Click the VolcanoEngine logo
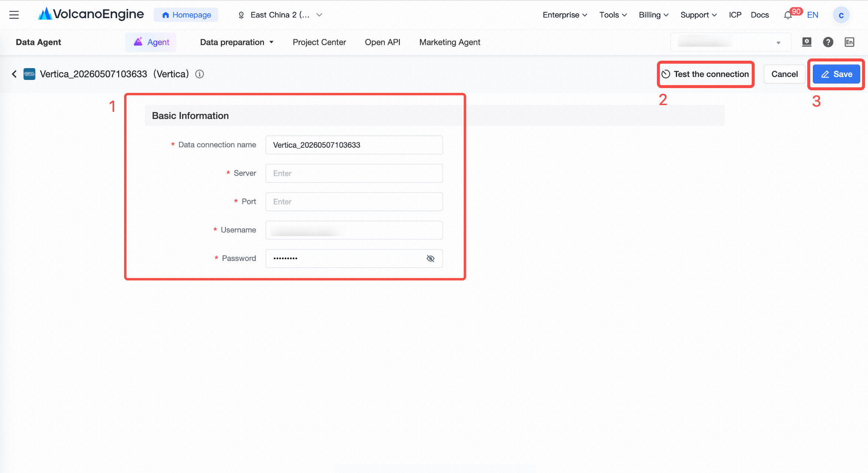This screenshot has width=868, height=473. (91, 14)
